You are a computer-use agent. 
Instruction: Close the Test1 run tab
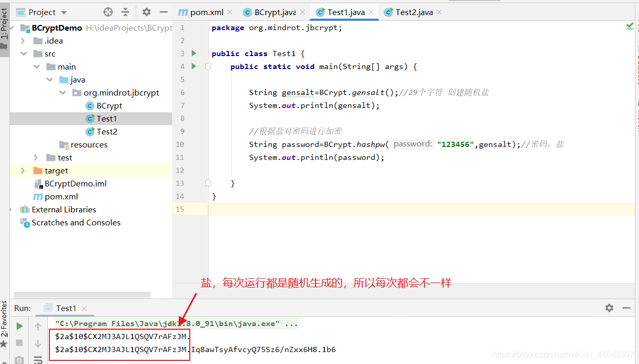click(x=84, y=308)
